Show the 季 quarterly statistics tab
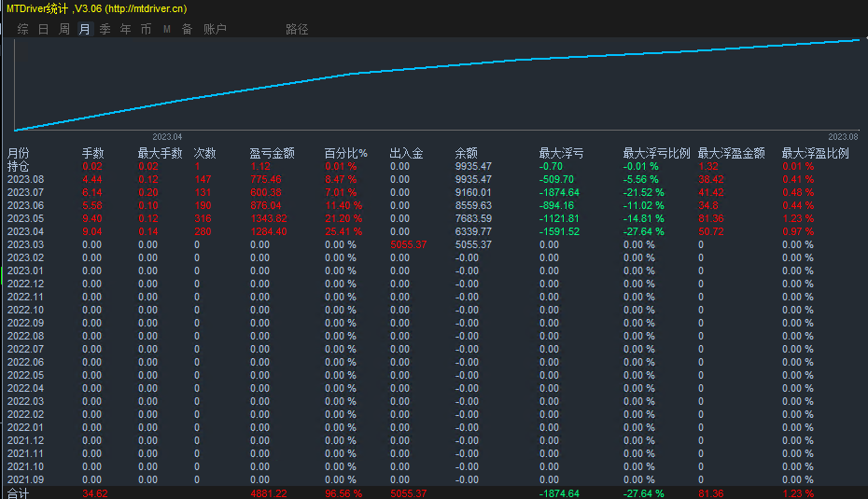The width and height of the screenshot is (868, 499). (x=105, y=29)
